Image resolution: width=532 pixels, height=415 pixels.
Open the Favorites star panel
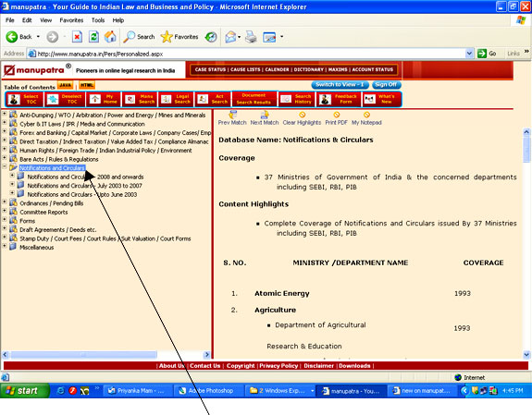[179, 37]
